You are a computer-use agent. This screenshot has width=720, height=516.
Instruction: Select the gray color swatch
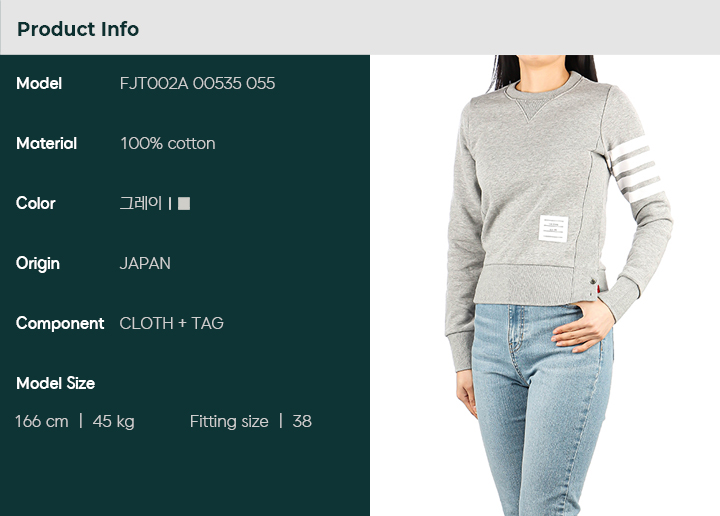point(184,203)
